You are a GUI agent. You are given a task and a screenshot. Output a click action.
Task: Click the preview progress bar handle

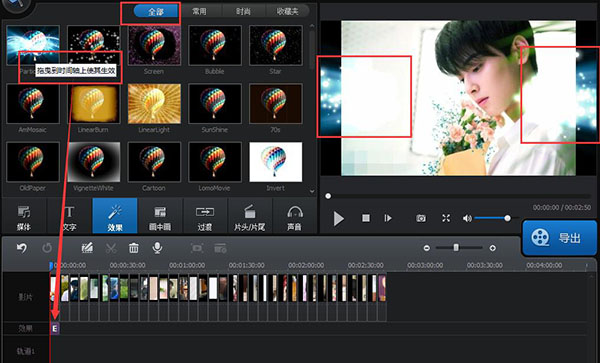pyautogui.click(x=328, y=196)
